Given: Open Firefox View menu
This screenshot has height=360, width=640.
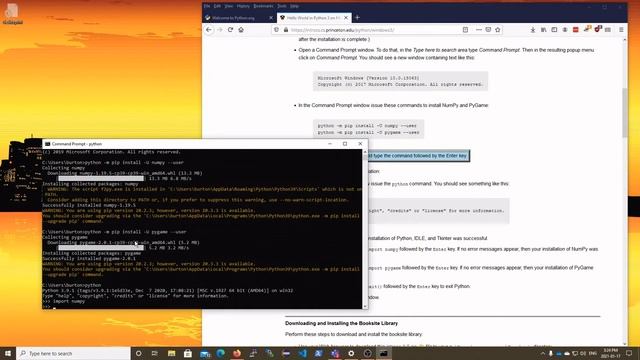Looking at the screenshot, I should click(229, 6).
